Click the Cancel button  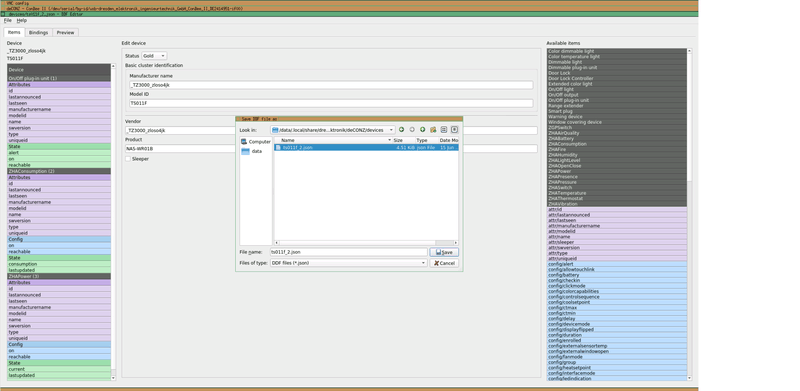(x=444, y=263)
